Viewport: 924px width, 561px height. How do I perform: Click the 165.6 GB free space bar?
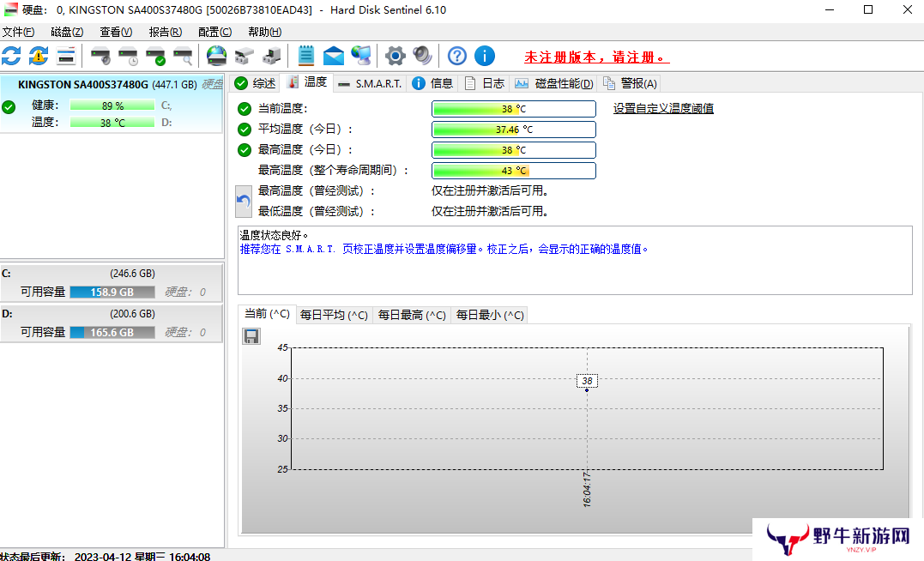tap(112, 332)
